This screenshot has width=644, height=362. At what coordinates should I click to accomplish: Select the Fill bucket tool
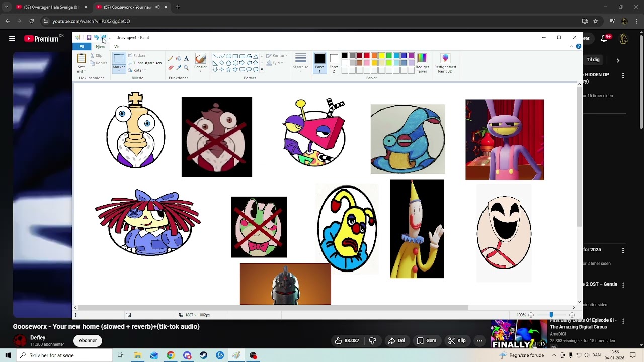click(178, 59)
